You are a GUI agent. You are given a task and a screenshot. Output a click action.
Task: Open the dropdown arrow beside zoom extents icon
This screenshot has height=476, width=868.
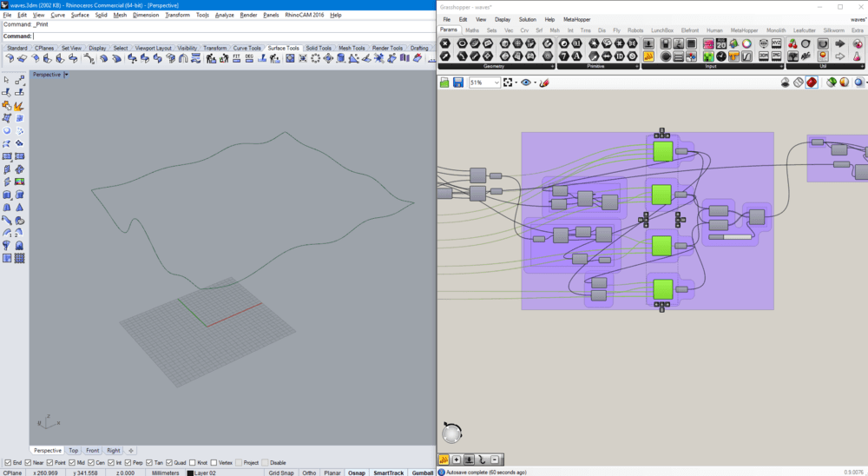516,83
